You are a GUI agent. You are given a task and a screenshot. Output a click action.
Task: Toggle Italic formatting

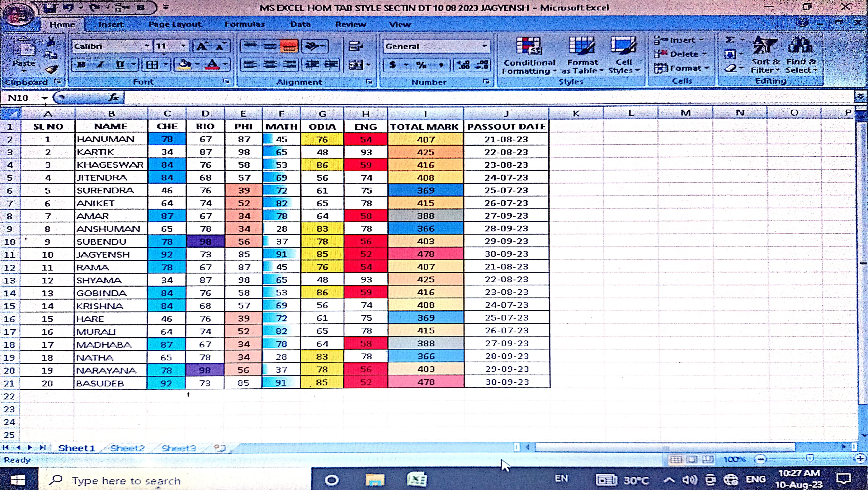tap(100, 64)
